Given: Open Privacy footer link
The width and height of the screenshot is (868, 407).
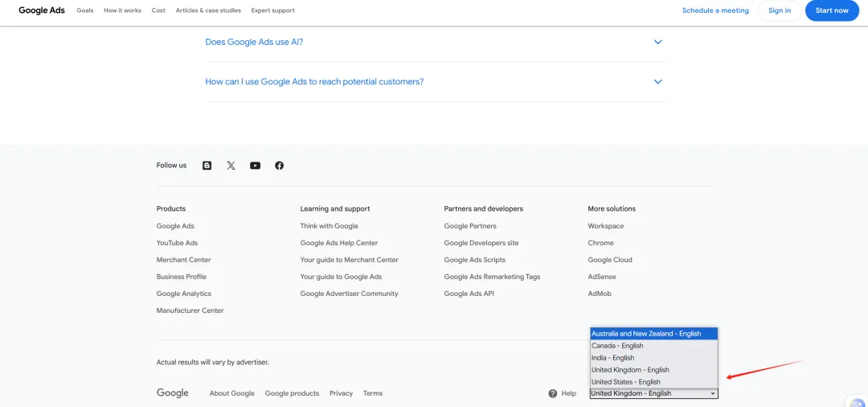Looking at the screenshot, I should [x=341, y=393].
